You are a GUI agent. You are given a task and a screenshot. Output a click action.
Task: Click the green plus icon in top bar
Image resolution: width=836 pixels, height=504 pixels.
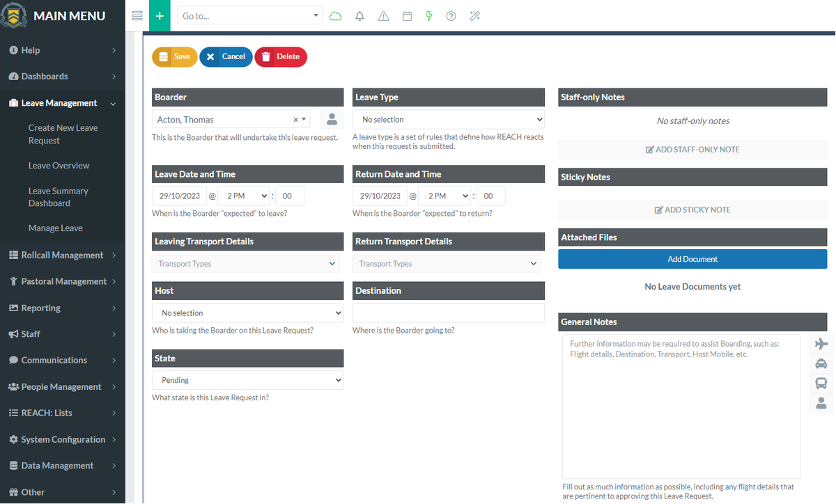[x=159, y=15]
